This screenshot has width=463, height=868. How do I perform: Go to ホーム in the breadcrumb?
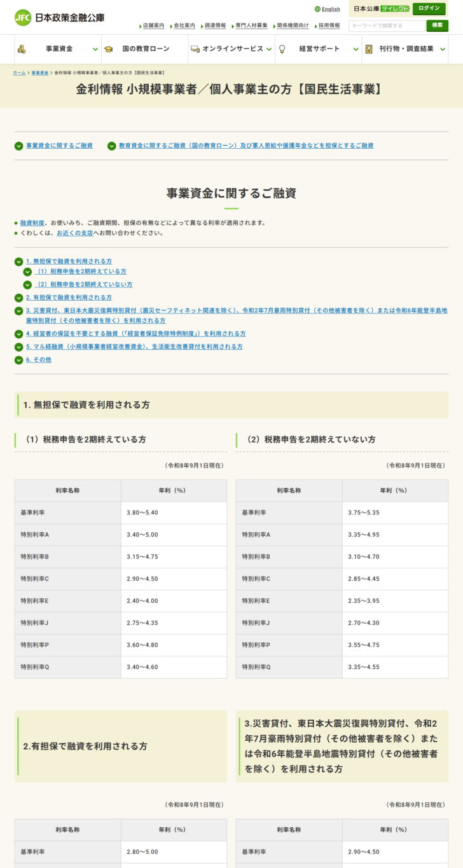(20, 73)
